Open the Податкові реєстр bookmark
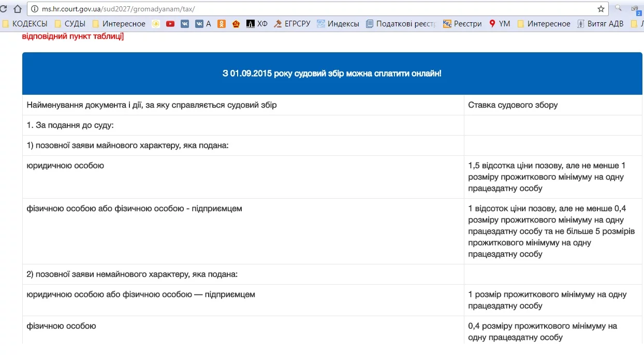Image resolution: width=644 pixels, height=355 pixels. 401,24
